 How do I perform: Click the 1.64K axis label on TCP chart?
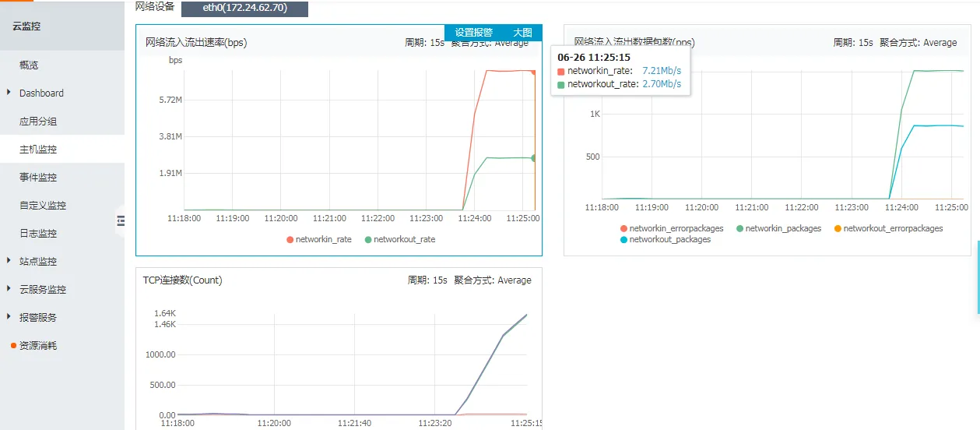point(165,313)
